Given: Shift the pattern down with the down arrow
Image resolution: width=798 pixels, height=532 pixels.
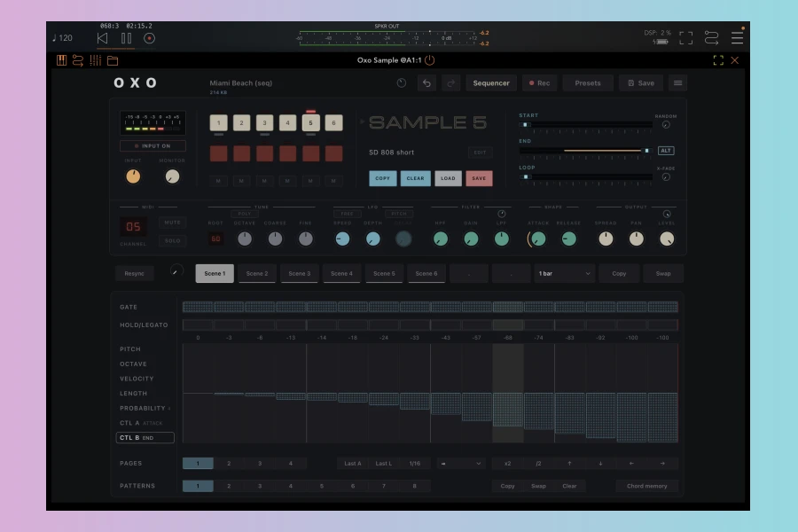Looking at the screenshot, I should point(600,463).
